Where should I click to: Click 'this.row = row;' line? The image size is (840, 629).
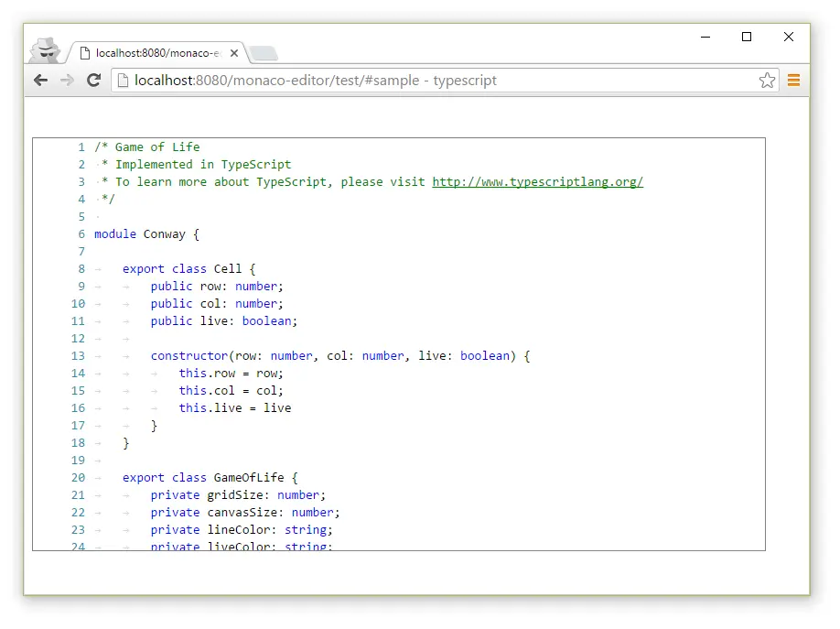tap(231, 374)
